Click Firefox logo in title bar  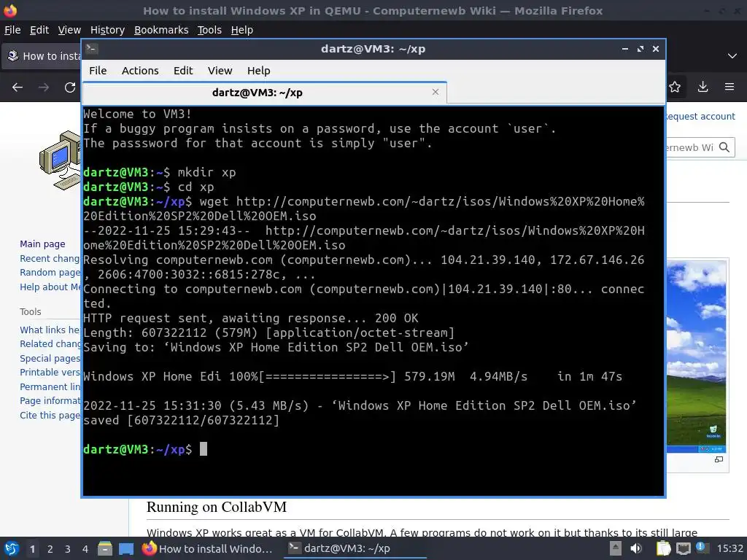(x=10, y=10)
